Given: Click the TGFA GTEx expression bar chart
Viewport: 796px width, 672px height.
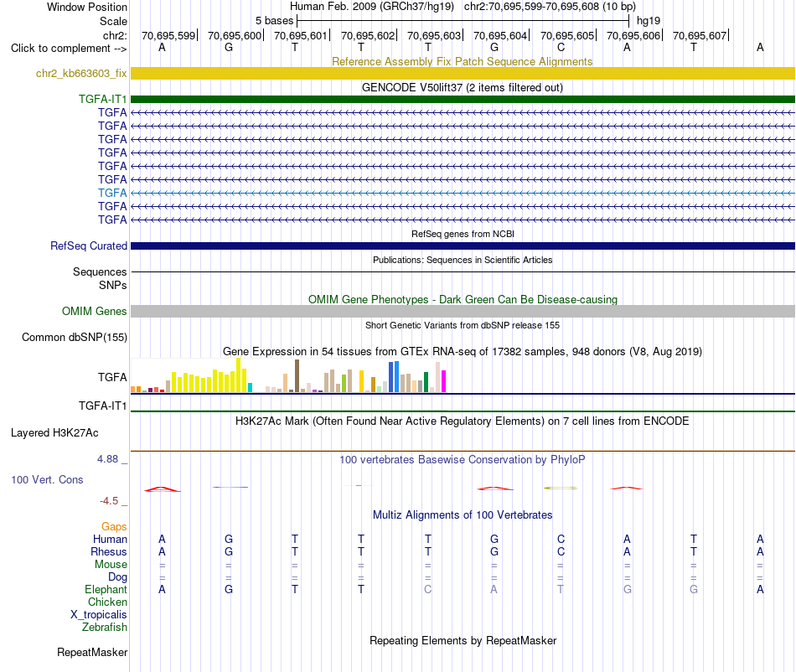Looking at the screenshot, I should pos(288,375).
